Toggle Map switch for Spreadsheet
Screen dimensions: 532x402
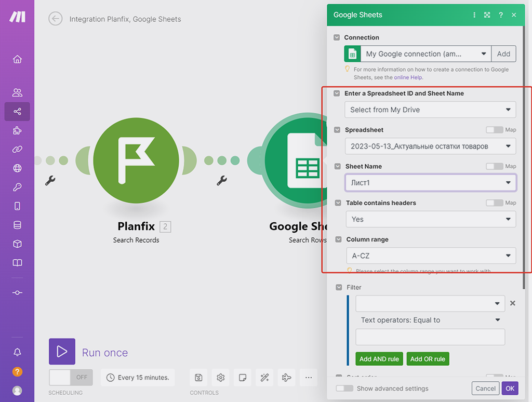coord(495,130)
